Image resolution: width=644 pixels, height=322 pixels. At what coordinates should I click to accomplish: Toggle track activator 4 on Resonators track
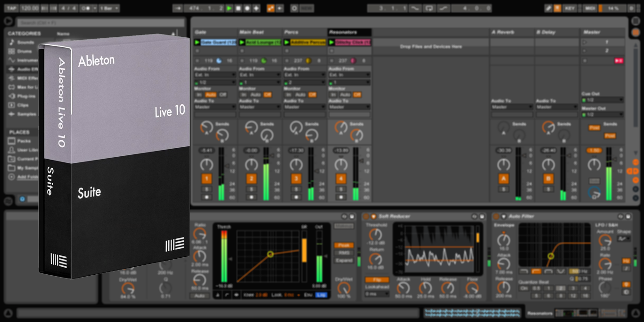click(x=340, y=178)
